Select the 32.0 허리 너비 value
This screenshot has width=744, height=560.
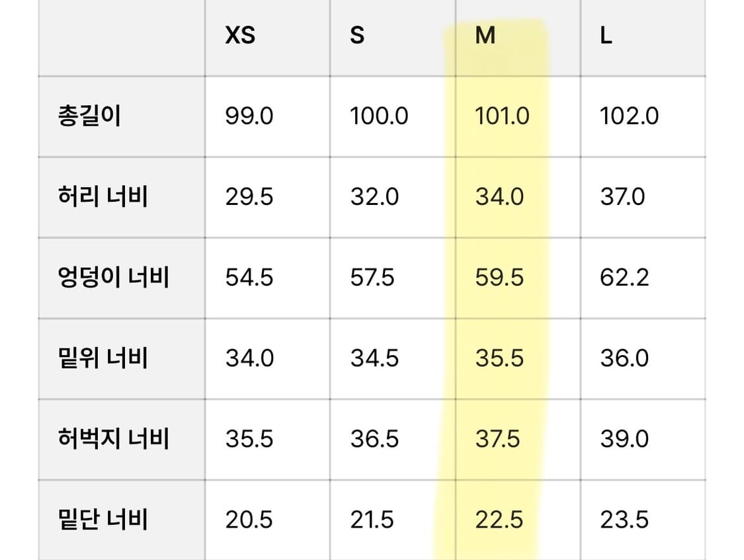click(x=374, y=197)
